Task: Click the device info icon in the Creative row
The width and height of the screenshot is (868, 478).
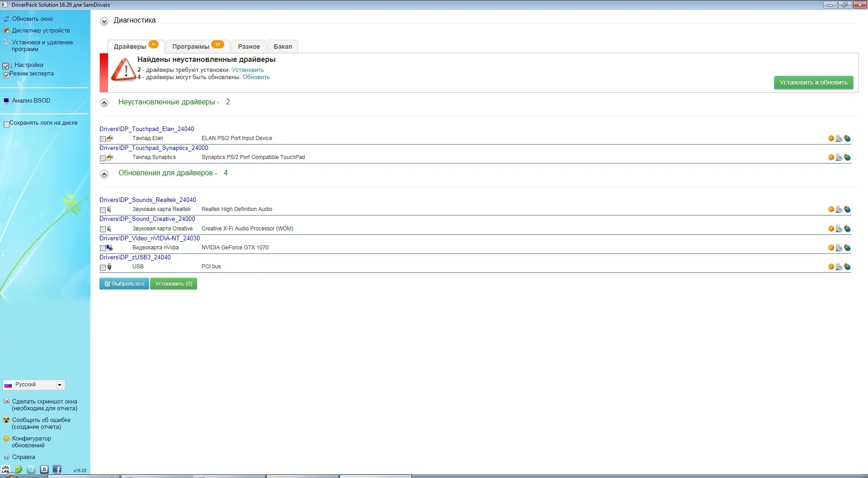Action: pos(839,229)
